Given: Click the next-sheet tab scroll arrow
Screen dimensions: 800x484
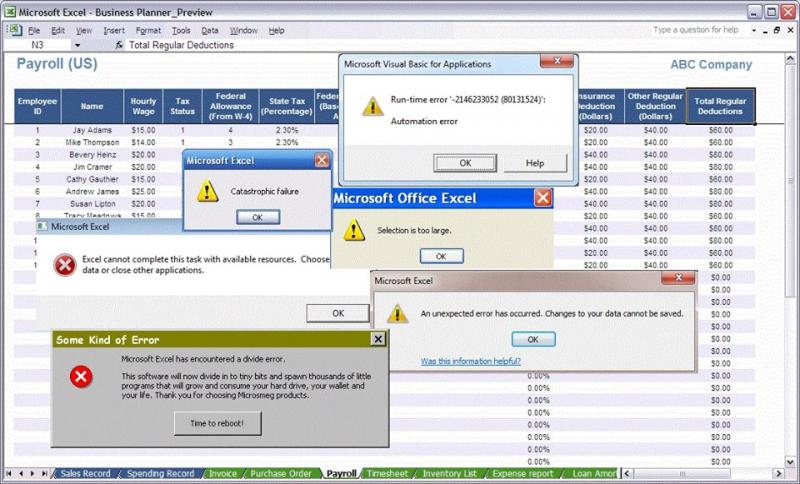Looking at the screenshot, I should tap(32, 473).
